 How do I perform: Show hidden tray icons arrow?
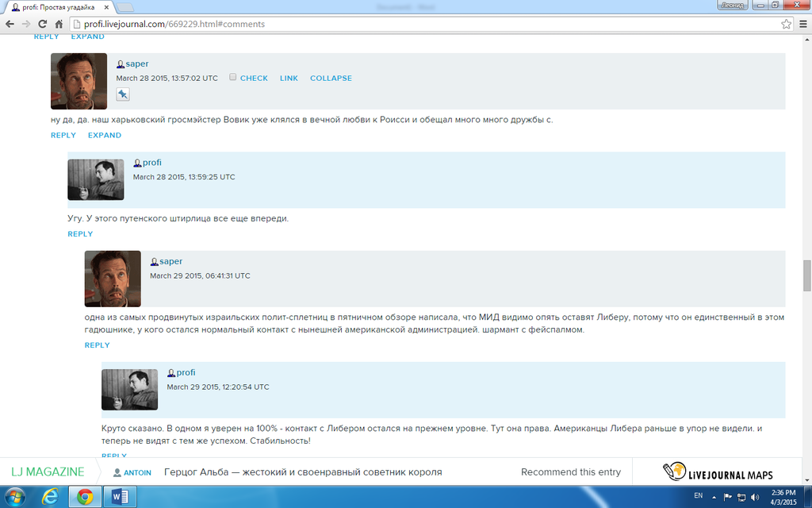[714, 497]
